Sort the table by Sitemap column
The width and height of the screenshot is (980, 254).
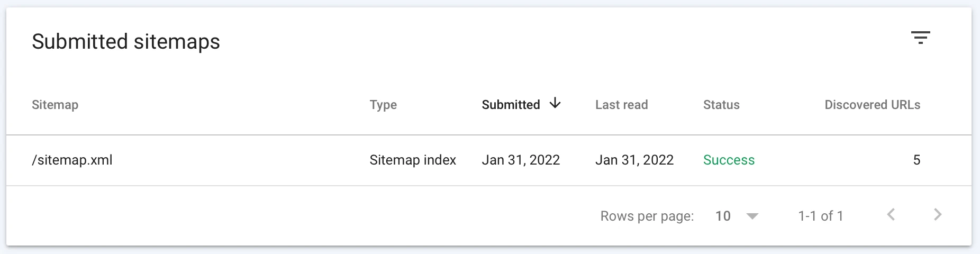(55, 105)
